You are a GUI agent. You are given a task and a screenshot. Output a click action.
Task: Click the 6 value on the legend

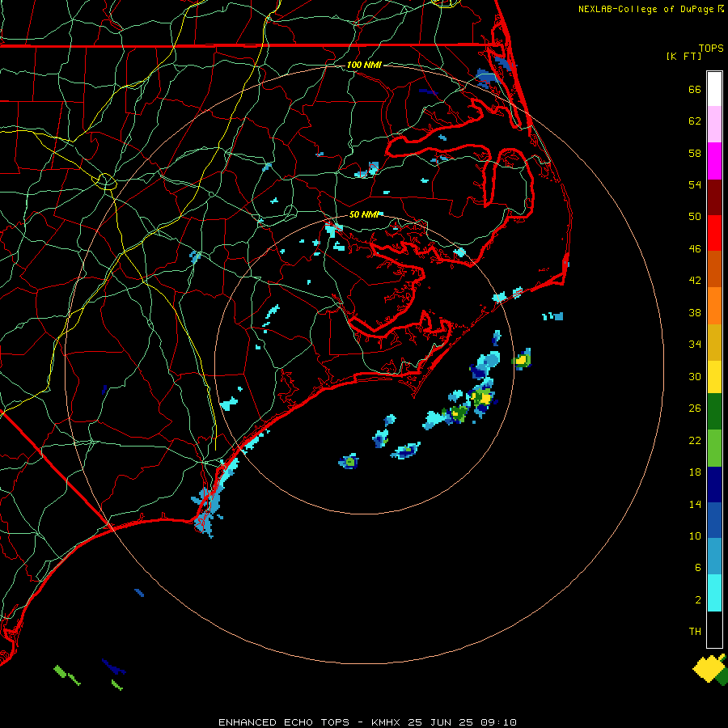(x=698, y=568)
